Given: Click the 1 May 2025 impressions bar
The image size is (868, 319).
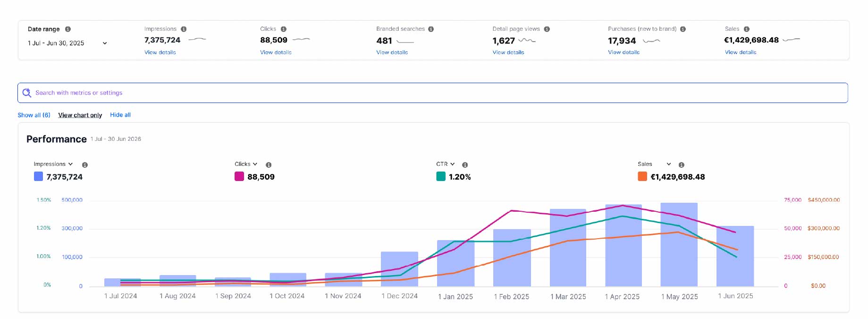Looking at the screenshot, I should click(679, 244).
